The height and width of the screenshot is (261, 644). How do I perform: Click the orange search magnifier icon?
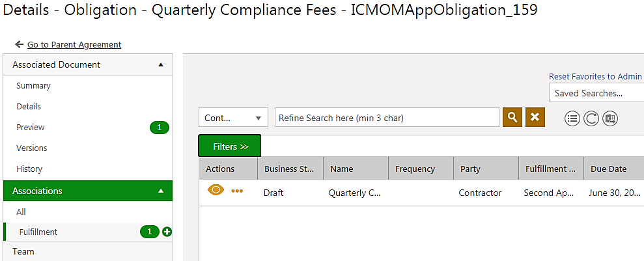pos(512,117)
